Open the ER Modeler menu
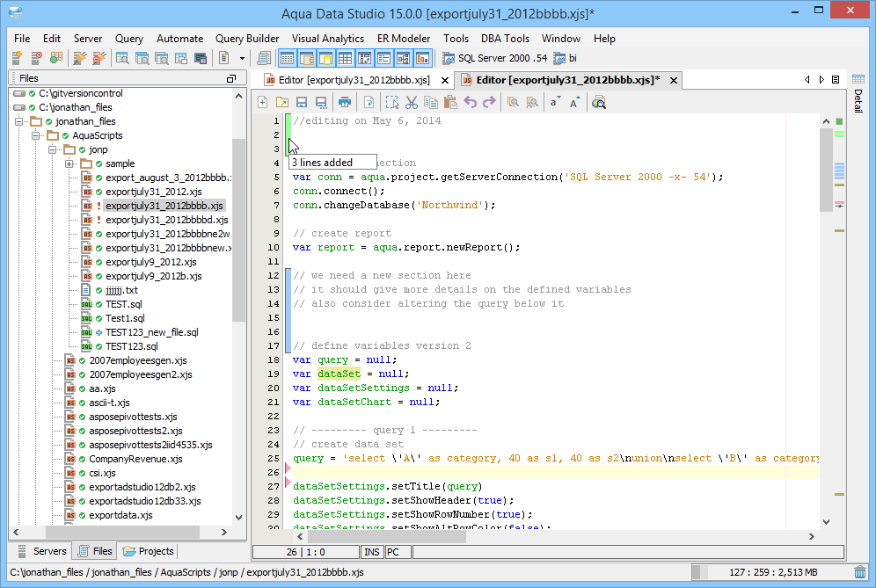 (x=404, y=38)
